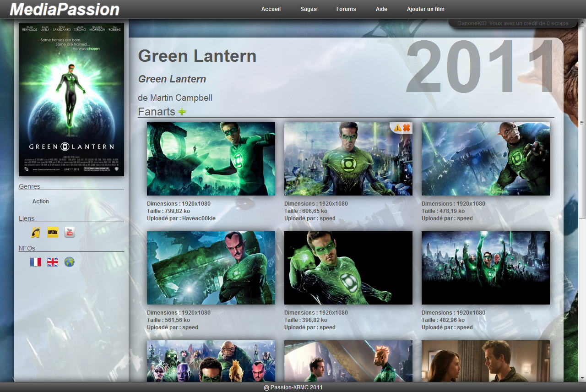Click the scrollbar up arrow

(582, 22)
